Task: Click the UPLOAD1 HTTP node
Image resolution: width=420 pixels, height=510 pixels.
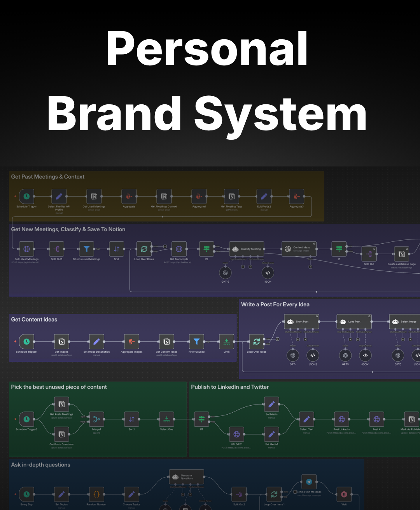Action: point(236,434)
